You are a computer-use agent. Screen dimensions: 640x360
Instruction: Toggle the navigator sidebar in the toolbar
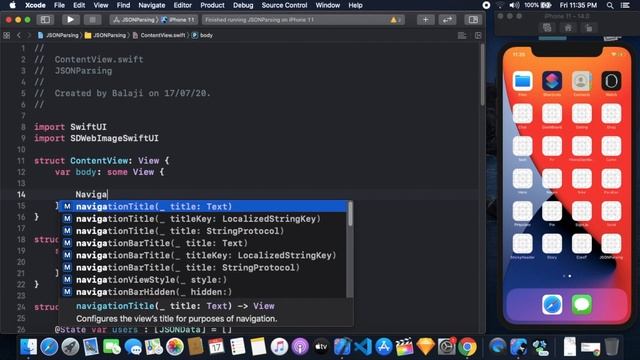click(46, 20)
